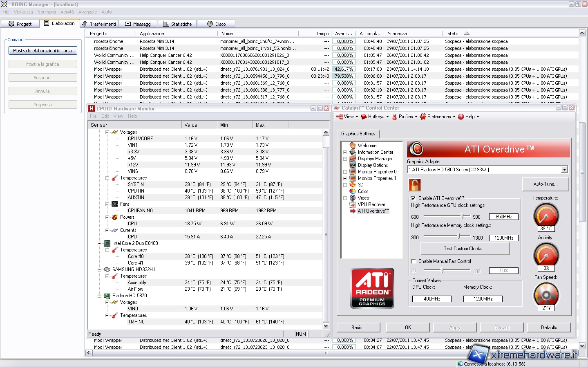
Task: Switch to the Statistiche tab
Action: tap(177, 24)
